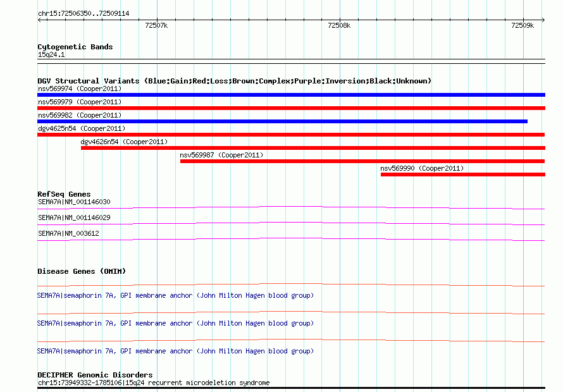Select the 72508k ruler position marker

[x=339, y=26]
